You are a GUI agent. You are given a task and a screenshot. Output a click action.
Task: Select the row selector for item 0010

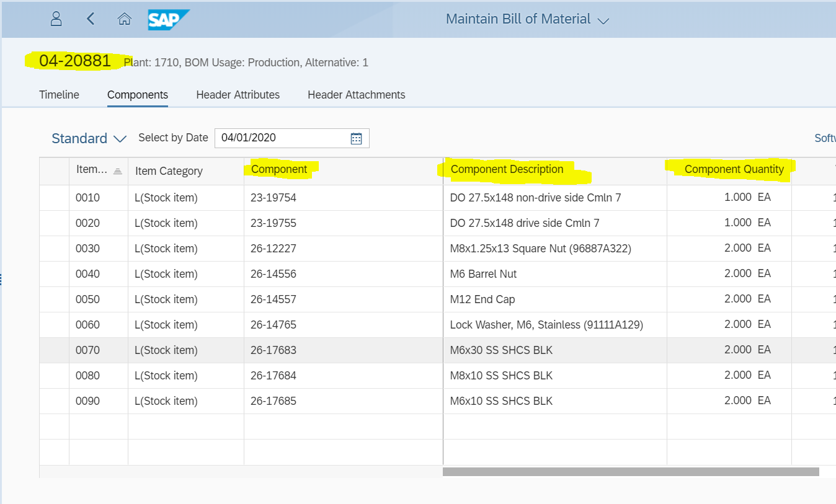pos(54,198)
